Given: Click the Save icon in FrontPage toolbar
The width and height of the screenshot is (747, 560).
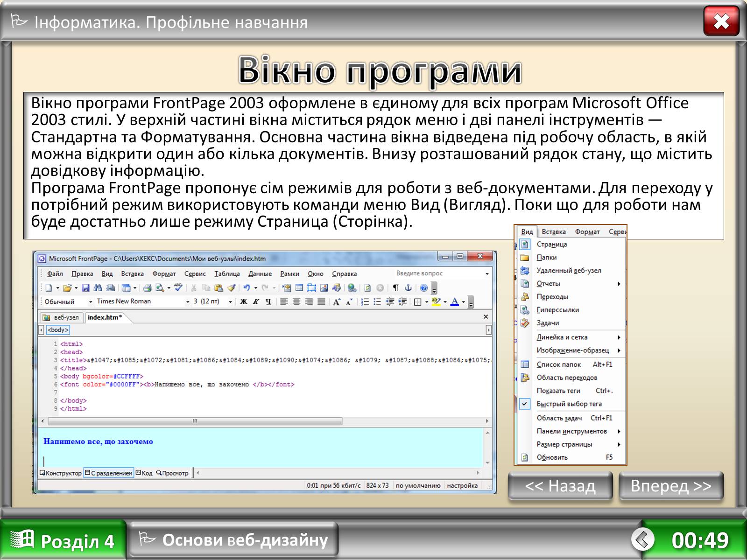Looking at the screenshot, I should pyautogui.click(x=85, y=288).
